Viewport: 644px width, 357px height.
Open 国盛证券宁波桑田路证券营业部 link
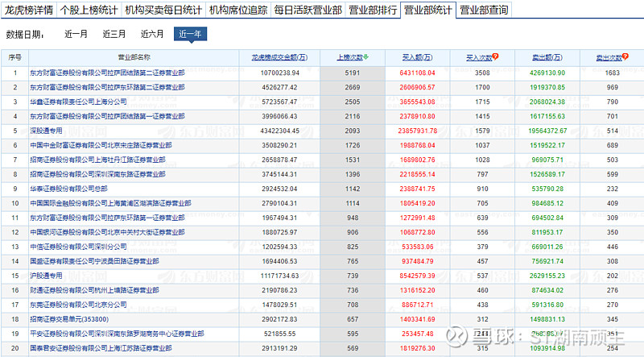click(94, 261)
